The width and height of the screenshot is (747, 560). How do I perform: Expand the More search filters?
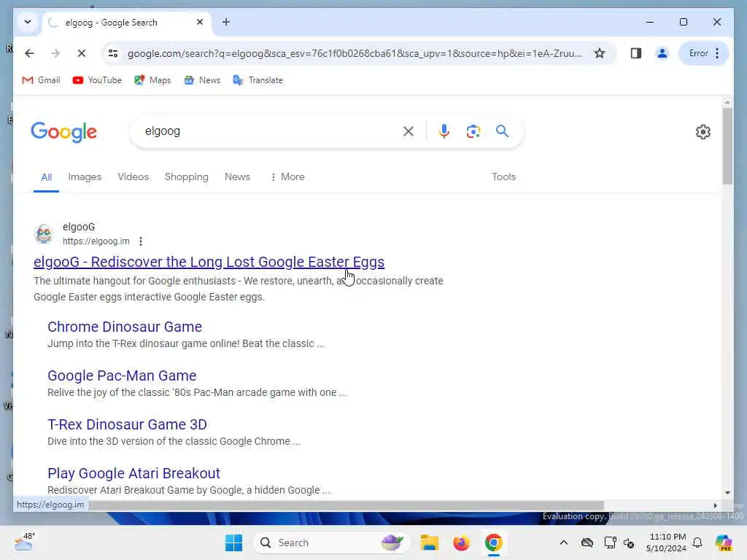tap(287, 176)
